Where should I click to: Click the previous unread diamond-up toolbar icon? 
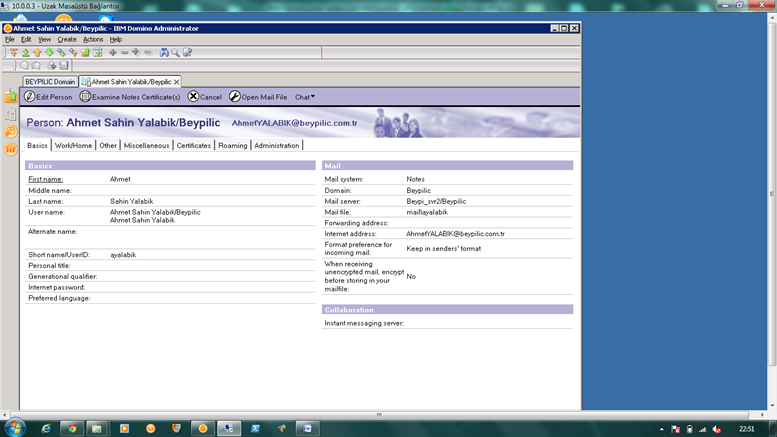[73, 53]
